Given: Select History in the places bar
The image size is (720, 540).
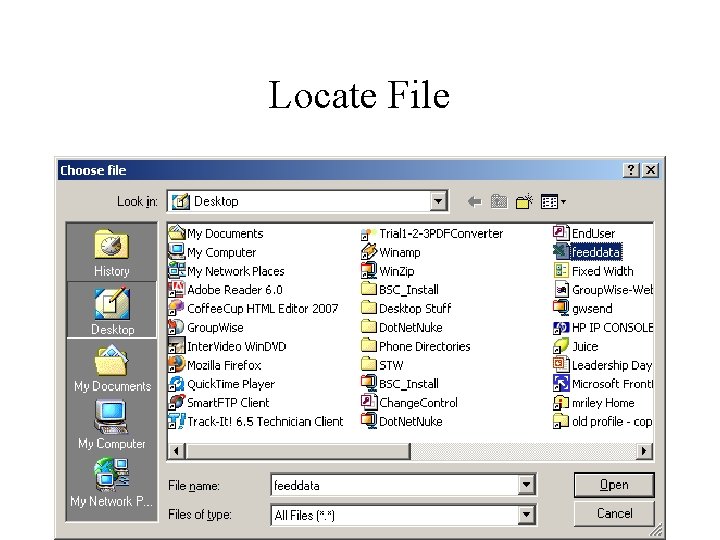Looking at the screenshot, I should tap(112, 253).
